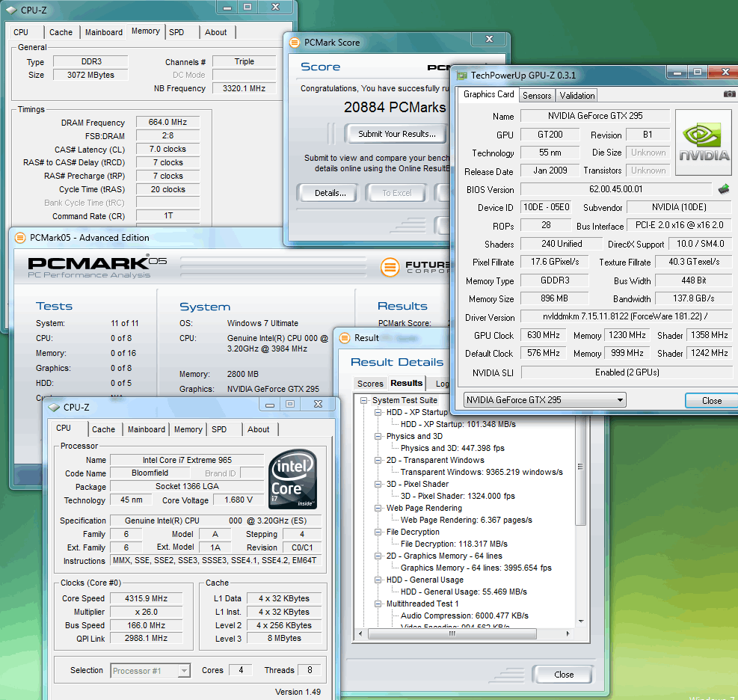Click Close button in Result Details window

(x=564, y=675)
